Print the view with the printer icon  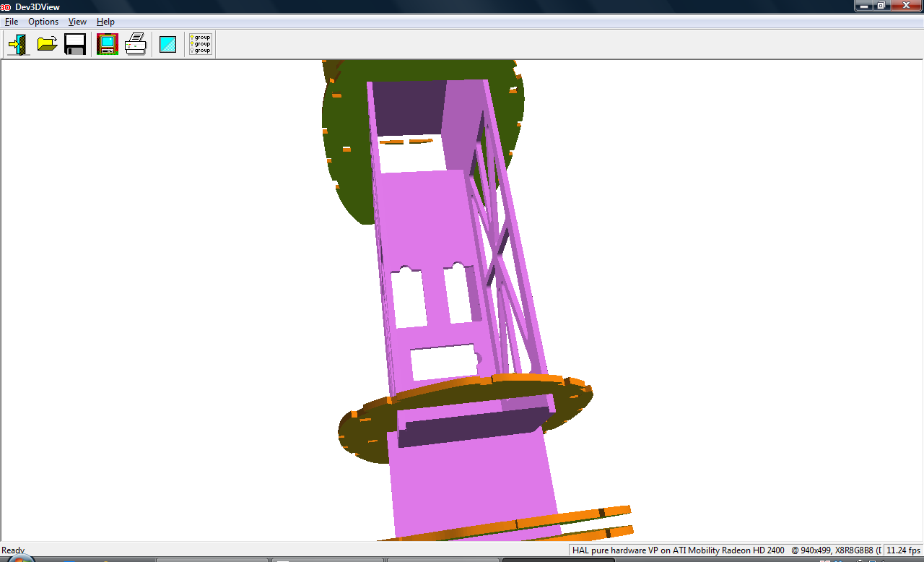pyautogui.click(x=136, y=45)
